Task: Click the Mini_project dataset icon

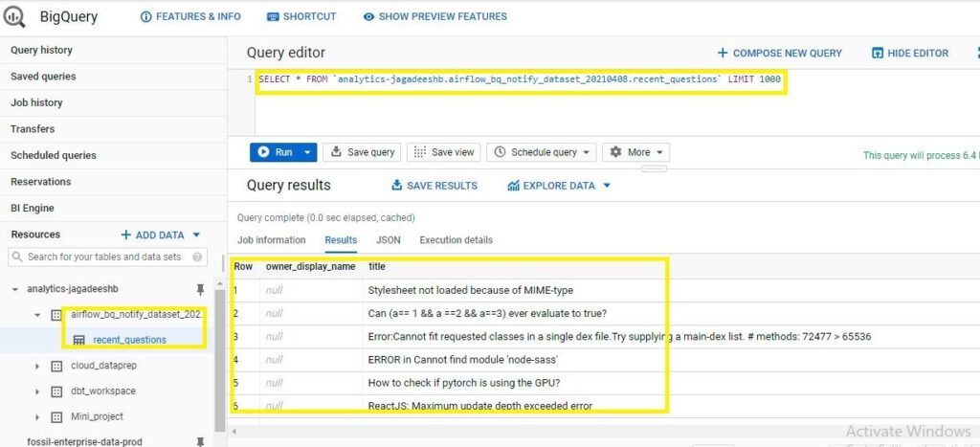Action: coord(56,417)
